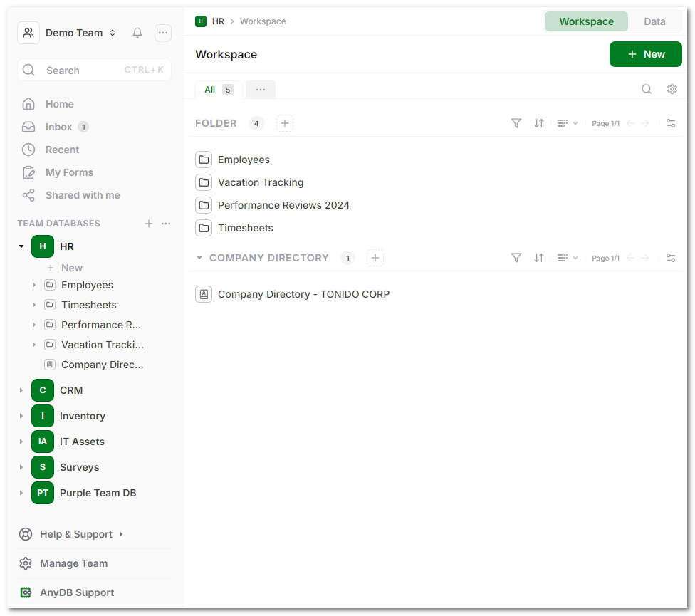Expand Employees folder in sidebar
The height and width of the screenshot is (616, 695).
tap(34, 285)
